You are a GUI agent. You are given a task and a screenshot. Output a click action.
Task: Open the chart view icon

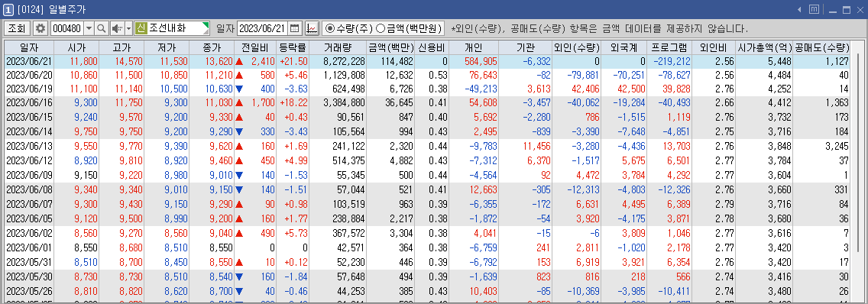312,28
